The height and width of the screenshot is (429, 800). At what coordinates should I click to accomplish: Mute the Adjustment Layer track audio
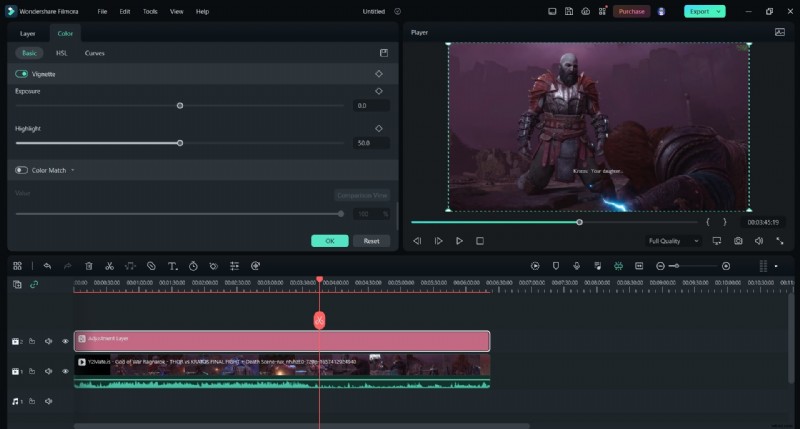48,341
